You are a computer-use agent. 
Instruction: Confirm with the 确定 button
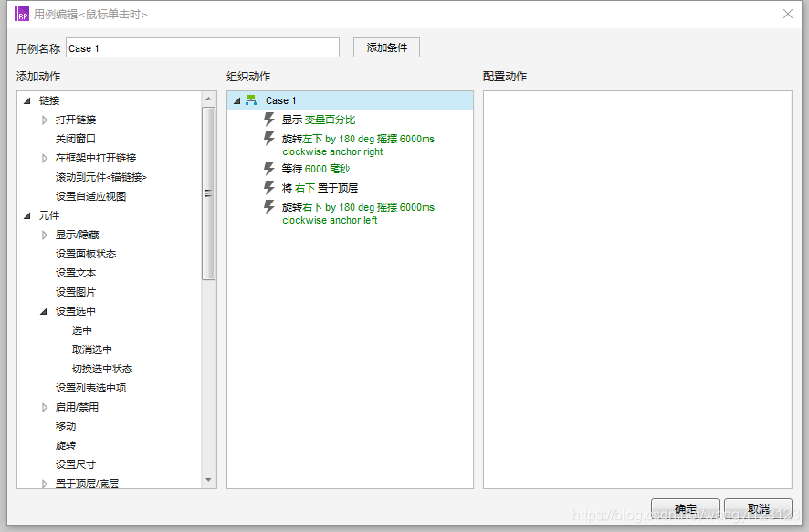(685, 509)
